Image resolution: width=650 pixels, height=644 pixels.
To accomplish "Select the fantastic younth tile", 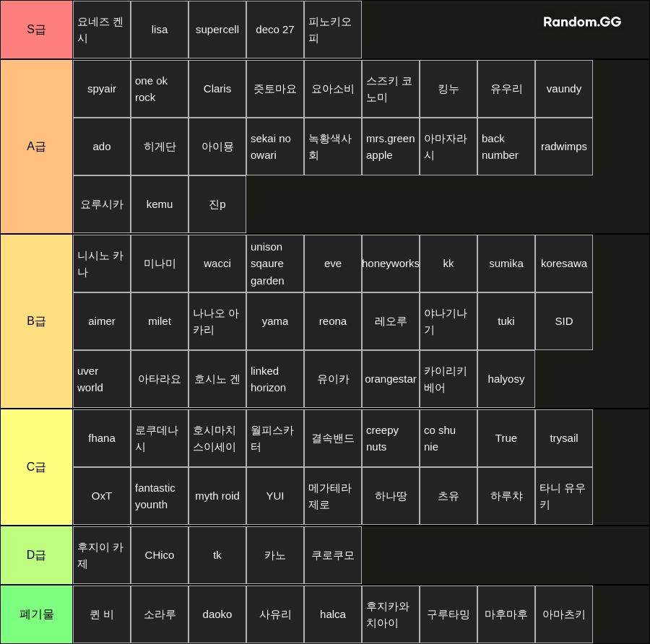I will click(x=160, y=496).
